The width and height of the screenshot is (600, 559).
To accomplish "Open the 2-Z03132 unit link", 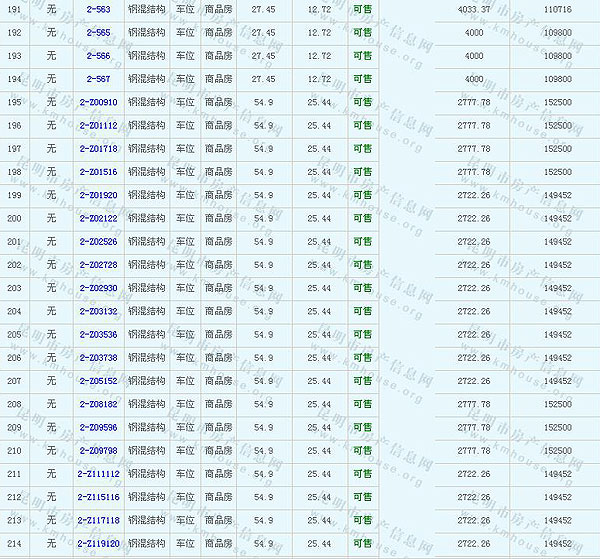I will 98,311.
